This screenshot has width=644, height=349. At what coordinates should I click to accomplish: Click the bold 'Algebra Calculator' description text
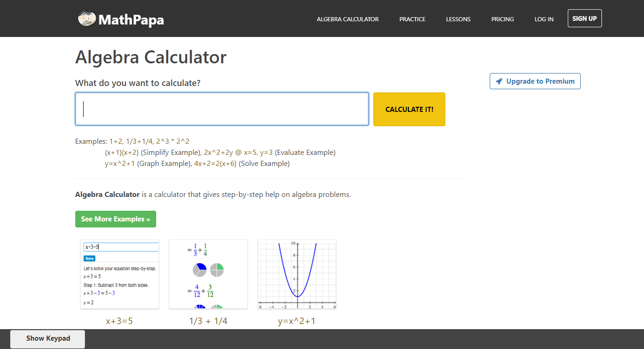[107, 195]
